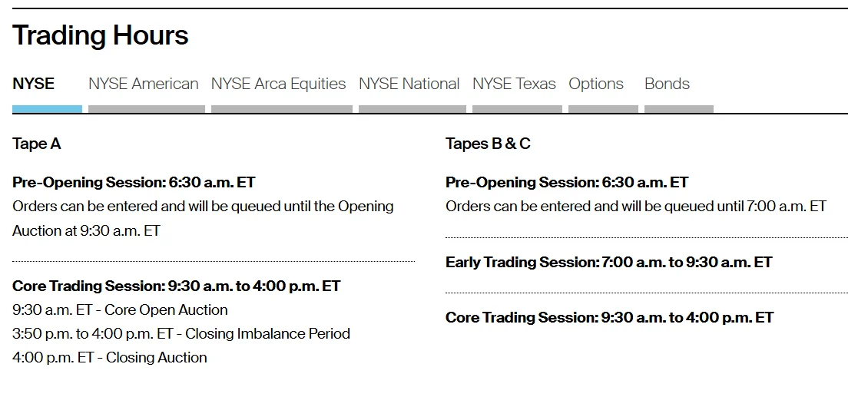This screenshot has height=407, width=868.
Task: Click the Tape A heading
Action: tap(37, 144)
